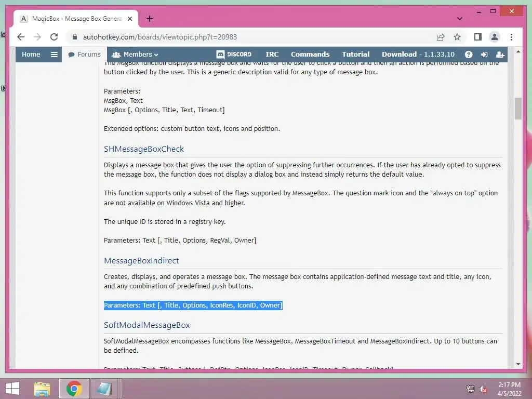Expand the tab search chevron
This screenshot has width=532, height=399.
tap(460, 19)
